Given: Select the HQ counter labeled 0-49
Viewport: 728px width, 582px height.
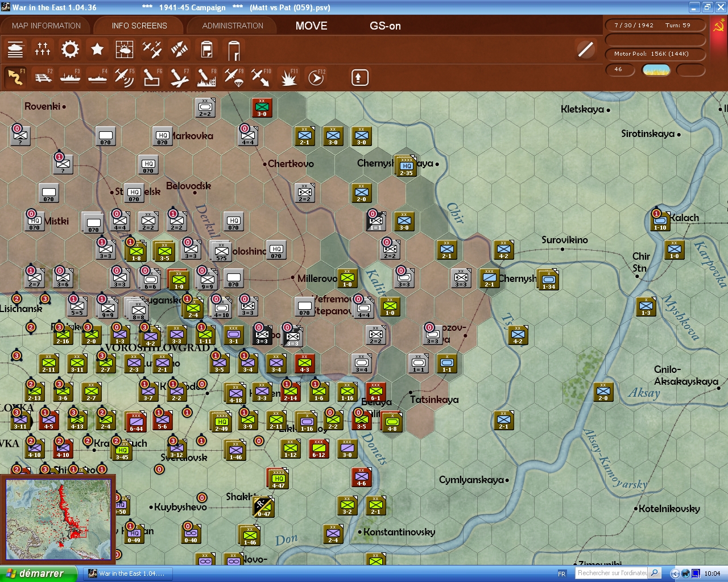Looking at the screenshot, I should [134, 533].
